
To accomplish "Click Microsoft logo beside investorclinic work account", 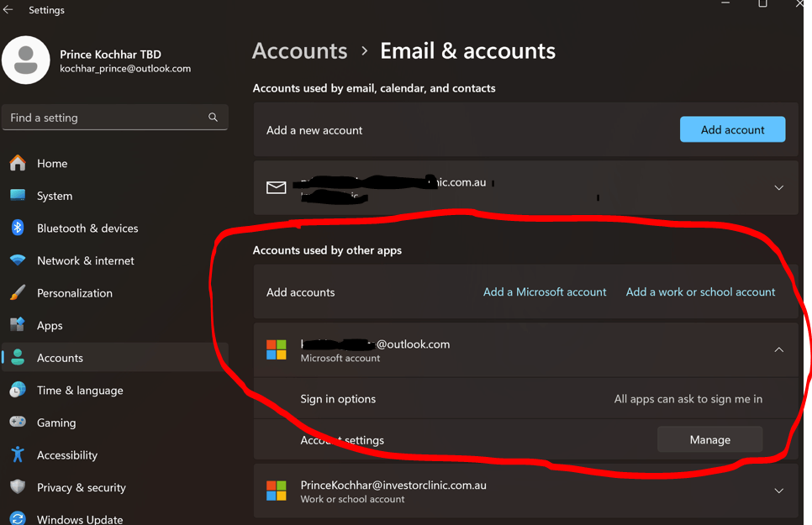I will click(276, 491).
